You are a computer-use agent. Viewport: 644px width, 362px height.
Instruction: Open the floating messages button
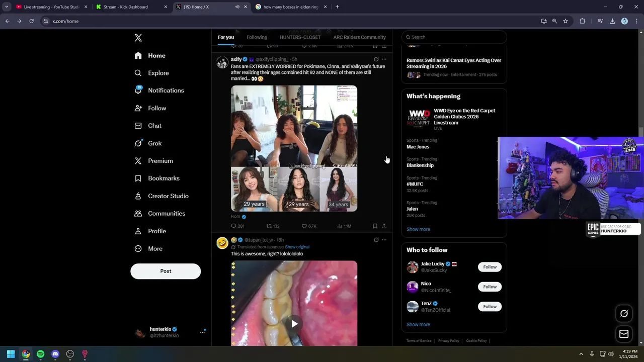[x=624, y=334]
